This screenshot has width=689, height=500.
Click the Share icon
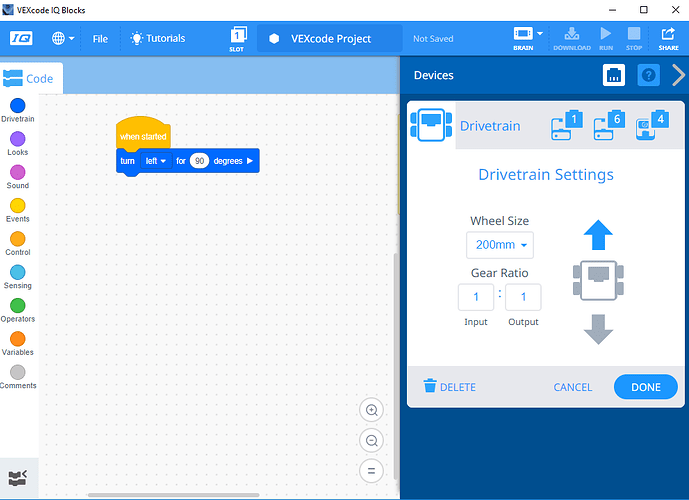tap(668, 38)
